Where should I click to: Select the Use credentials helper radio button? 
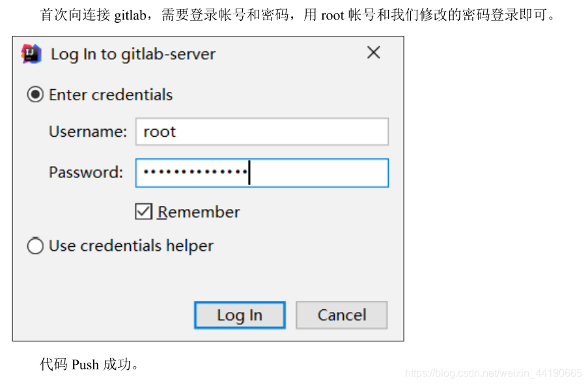click(x=35, y=246)
